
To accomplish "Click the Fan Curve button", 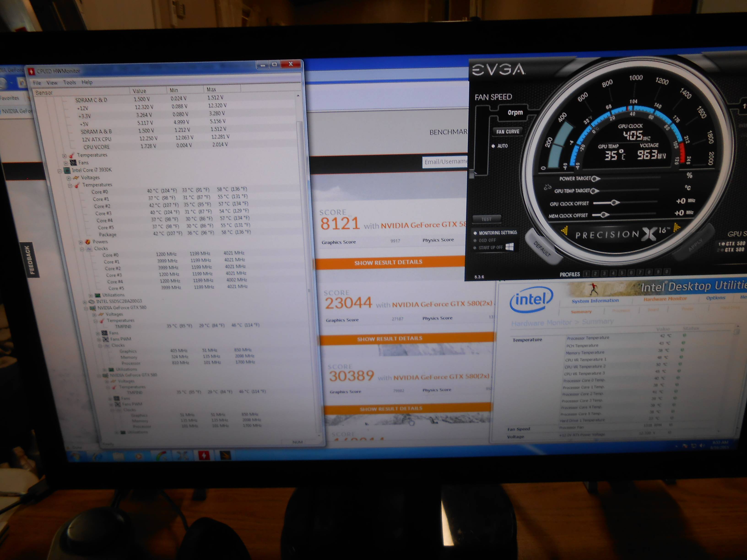I will [508, 132].
